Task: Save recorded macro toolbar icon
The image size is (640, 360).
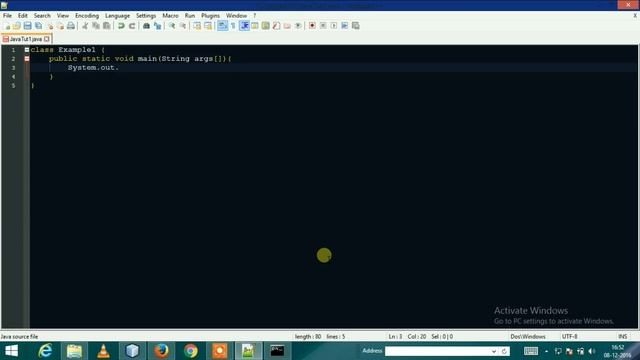Action: [x=356, y=26]
